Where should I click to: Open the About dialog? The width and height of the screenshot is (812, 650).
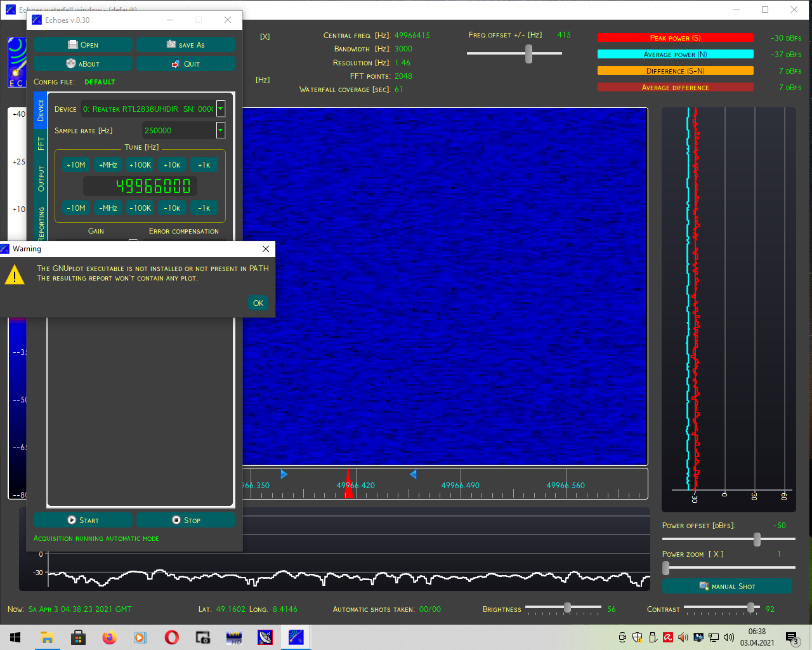click(83, 63)
